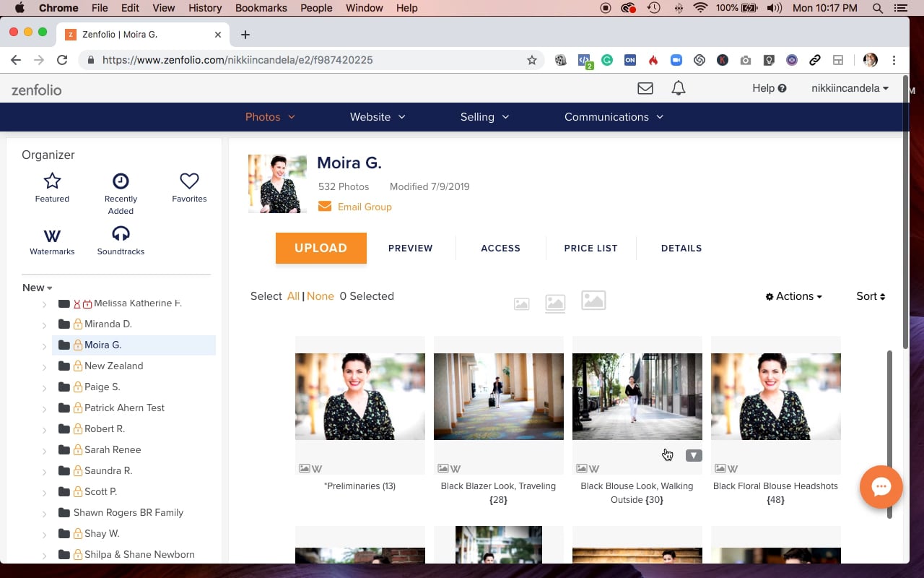The height and width of the screenshot is (578, 924).
Task: Click the orange UPLOAD button
Action: coord(321,248)
